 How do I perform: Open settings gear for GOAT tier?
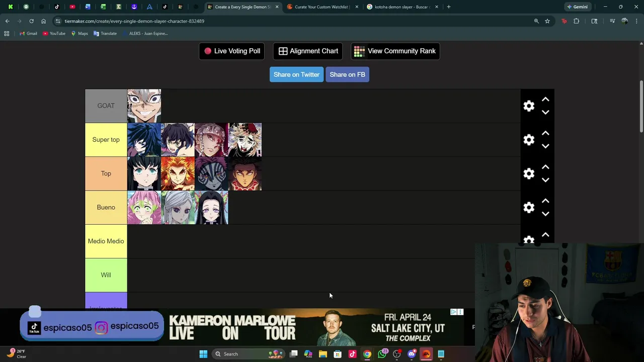pyautogui.click(x=529, y=106)
